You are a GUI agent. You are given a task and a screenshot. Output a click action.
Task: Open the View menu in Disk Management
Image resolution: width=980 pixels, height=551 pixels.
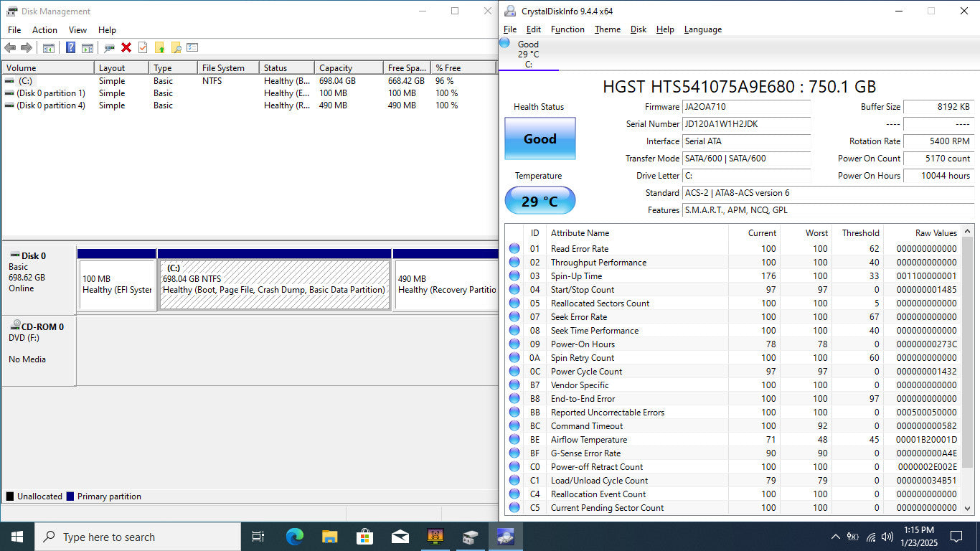77,30
